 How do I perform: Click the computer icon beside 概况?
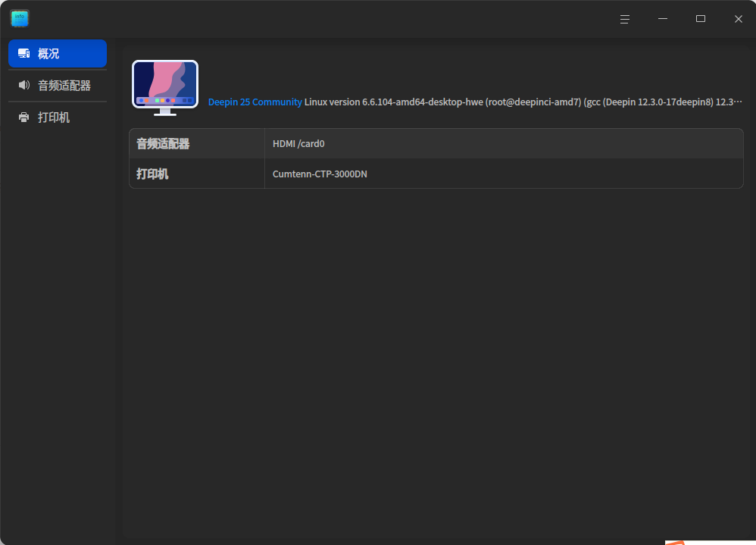click(x=24, y=54)
